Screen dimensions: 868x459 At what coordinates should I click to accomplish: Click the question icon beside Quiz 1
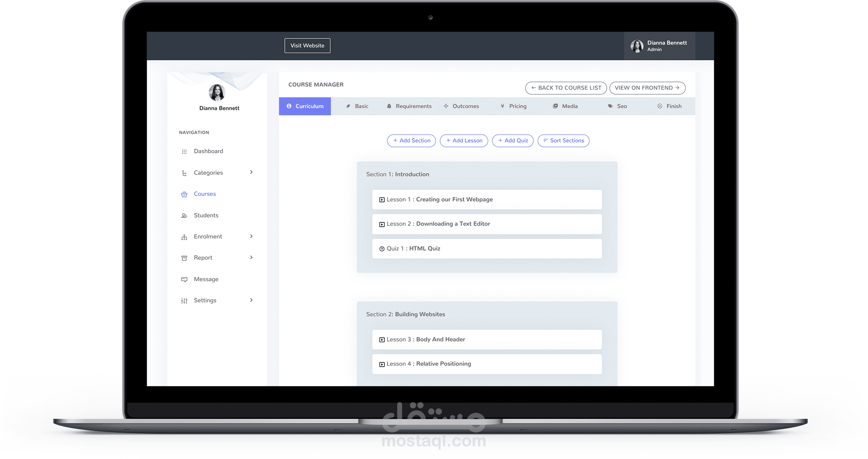point(382,249)
